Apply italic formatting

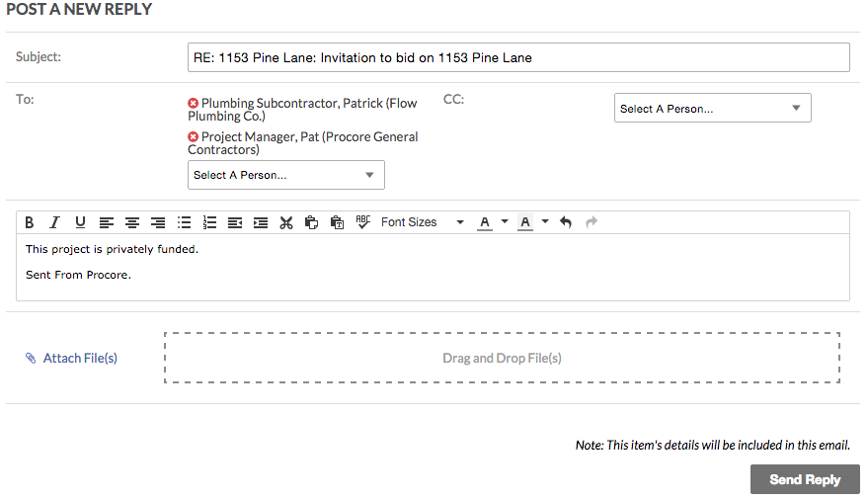(54, 222)
